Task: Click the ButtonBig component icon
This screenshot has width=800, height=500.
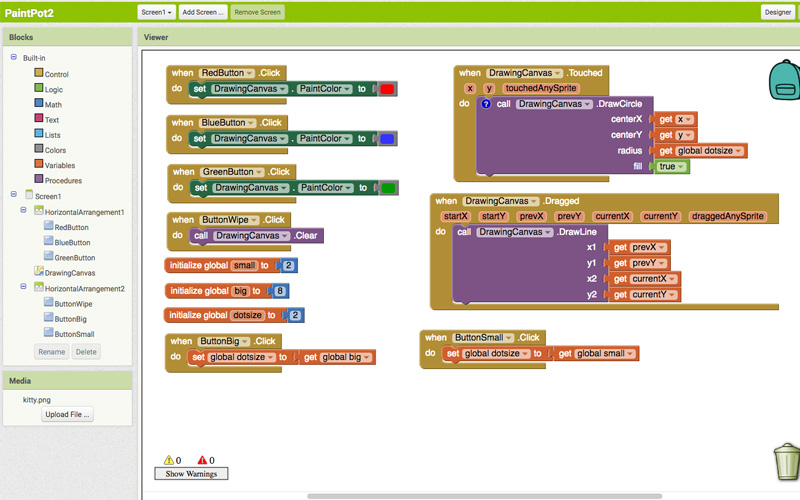Action: point(48,318)
